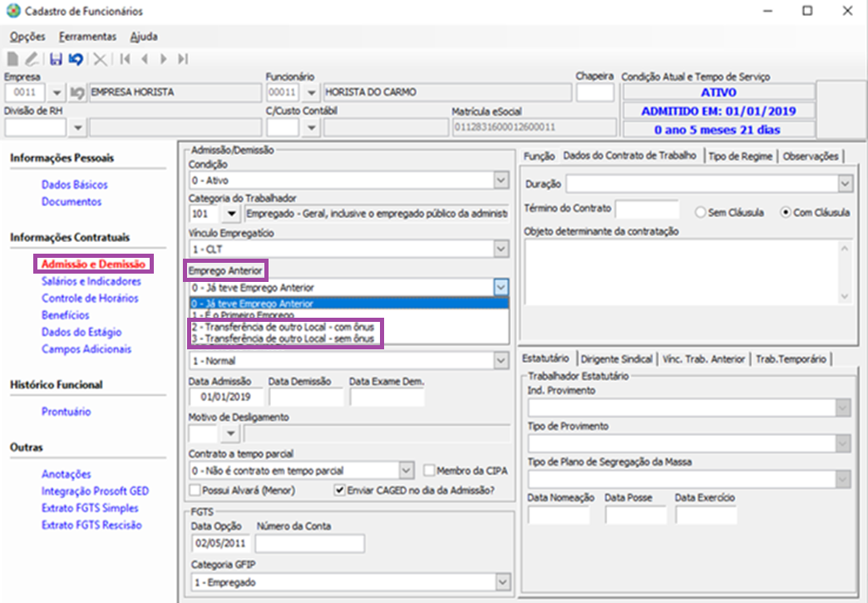
Task: Click the edit pencil toolbar icon
Action: click(x=32, y=59)
